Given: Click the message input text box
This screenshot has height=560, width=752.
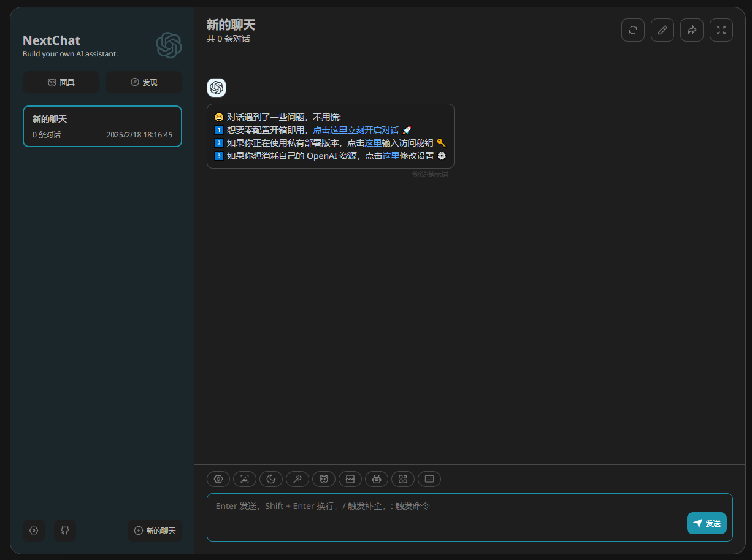Looking at the screenshot, I should pyautogui.click(x=470, y=517).
